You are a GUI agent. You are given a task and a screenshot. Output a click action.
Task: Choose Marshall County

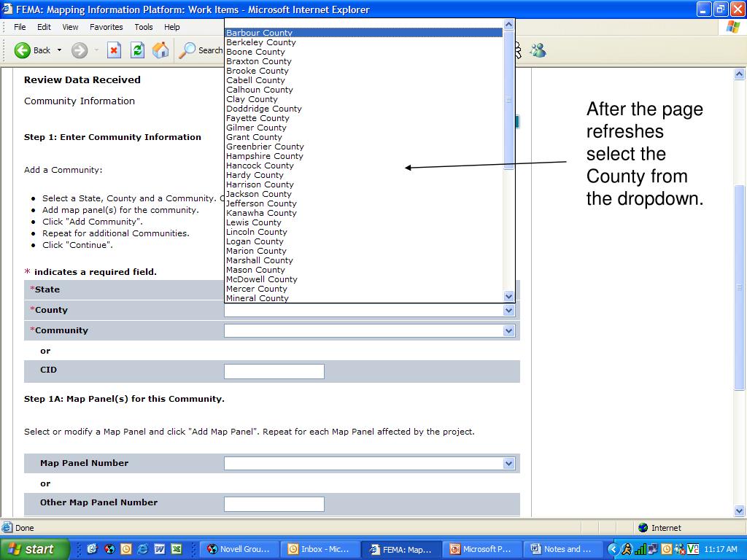coord(364,260)
